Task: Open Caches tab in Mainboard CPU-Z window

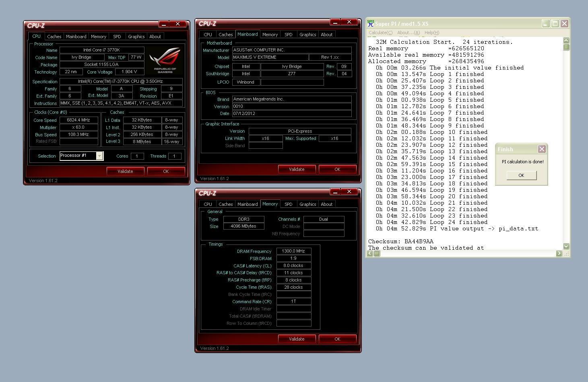Action: pos(225,35)
